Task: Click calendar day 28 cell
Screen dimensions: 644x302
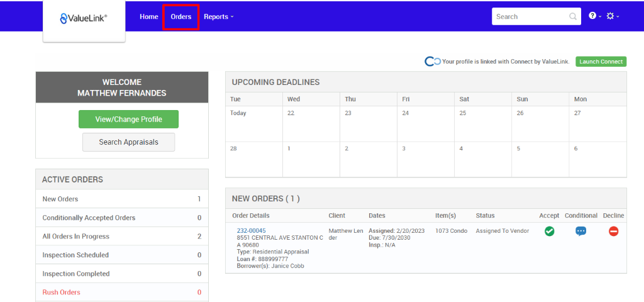Action: point(254,159)
